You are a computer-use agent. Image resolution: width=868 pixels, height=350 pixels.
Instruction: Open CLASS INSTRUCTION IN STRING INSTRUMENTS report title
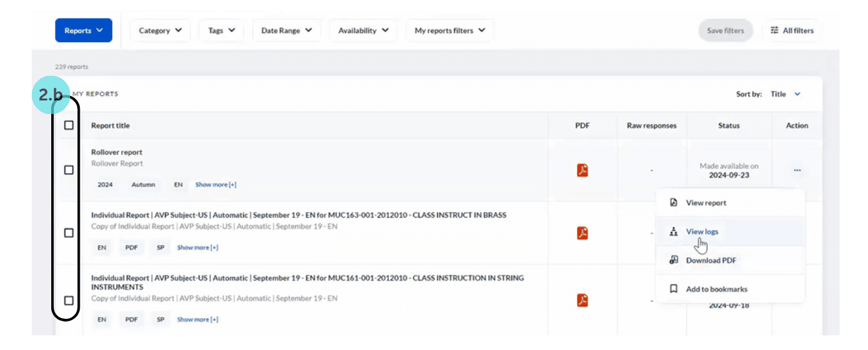pyautogui.click(x=307, y=282)
